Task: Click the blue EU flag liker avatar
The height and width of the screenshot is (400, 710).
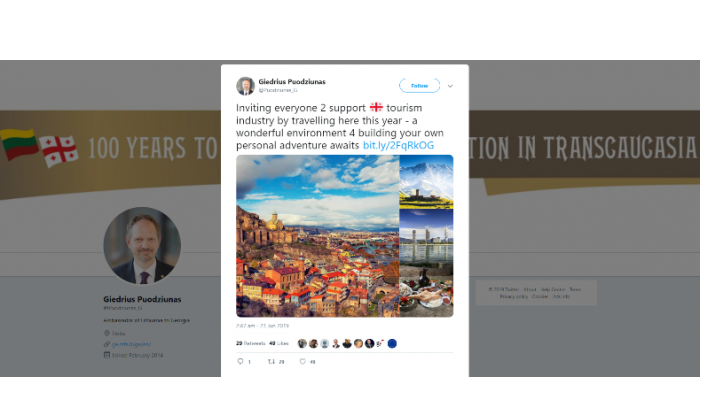Action: coord(392,343)
